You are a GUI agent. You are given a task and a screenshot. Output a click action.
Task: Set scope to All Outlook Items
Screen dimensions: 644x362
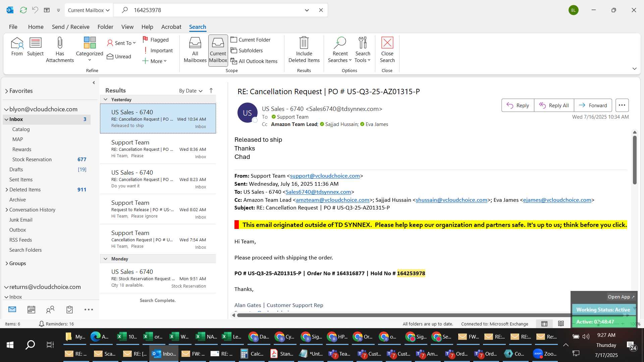click(x=254, y=61)
